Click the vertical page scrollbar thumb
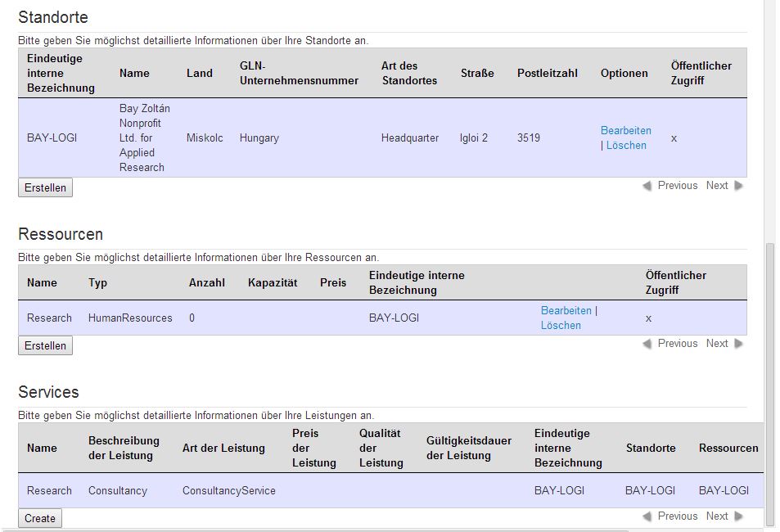 click(x=770, y=383)
